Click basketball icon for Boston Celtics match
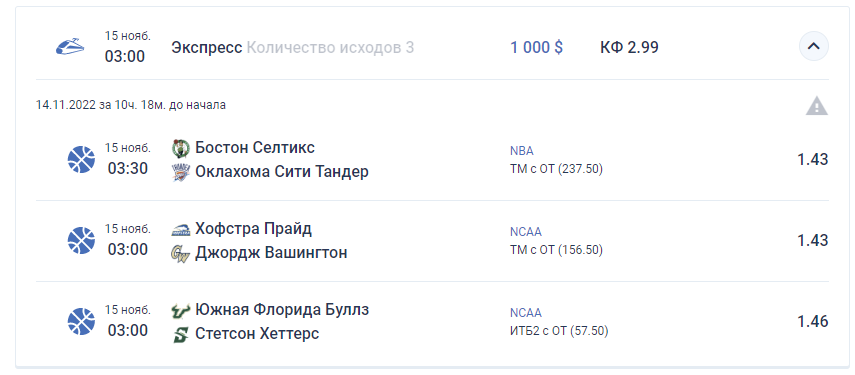The height and width of the screenshot is (375, 855). 81,160
